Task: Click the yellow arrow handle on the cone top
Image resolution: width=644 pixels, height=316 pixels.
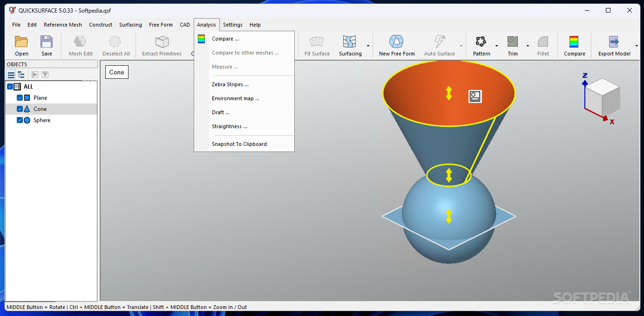Action: click(449, 93)
